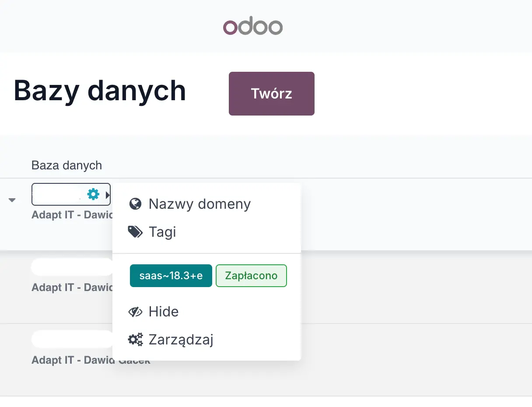532x407 pixels.
Task: Click the teal saas~18.3+e version badge
Action: pos(171,276)
